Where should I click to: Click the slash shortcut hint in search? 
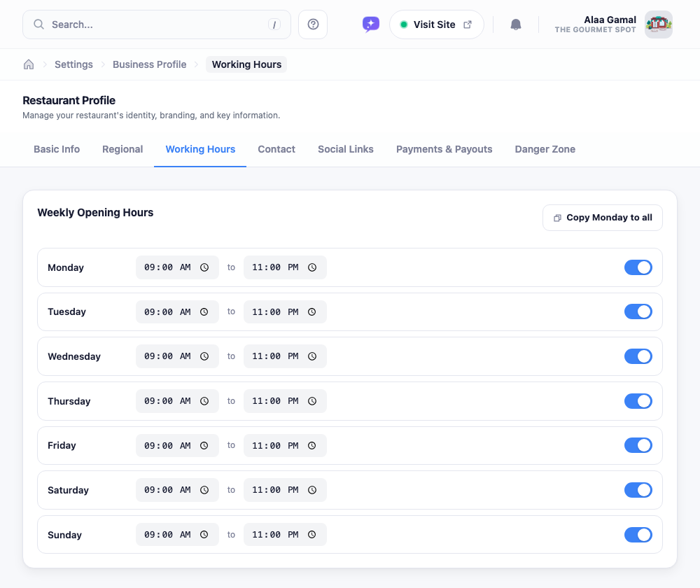pos(274,24)
